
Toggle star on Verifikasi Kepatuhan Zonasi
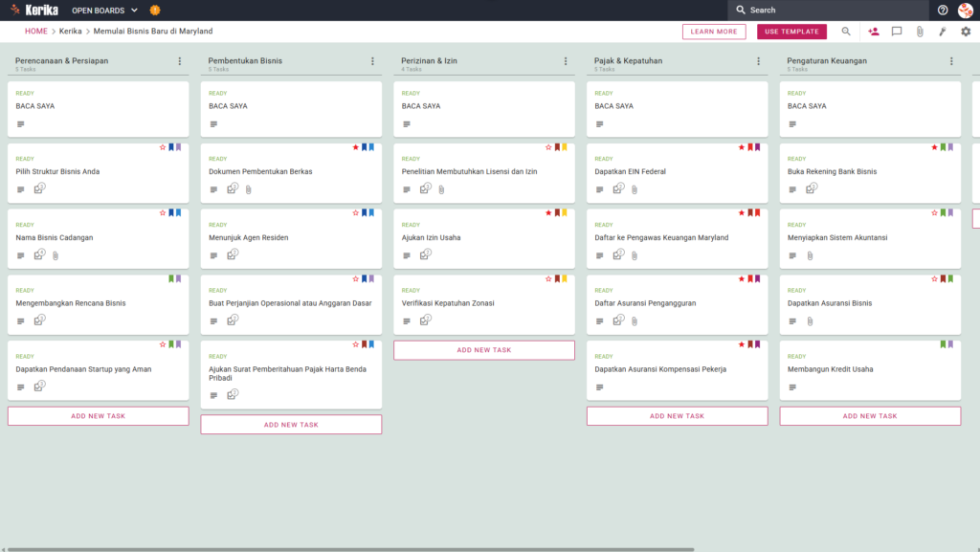pos(548,279)
